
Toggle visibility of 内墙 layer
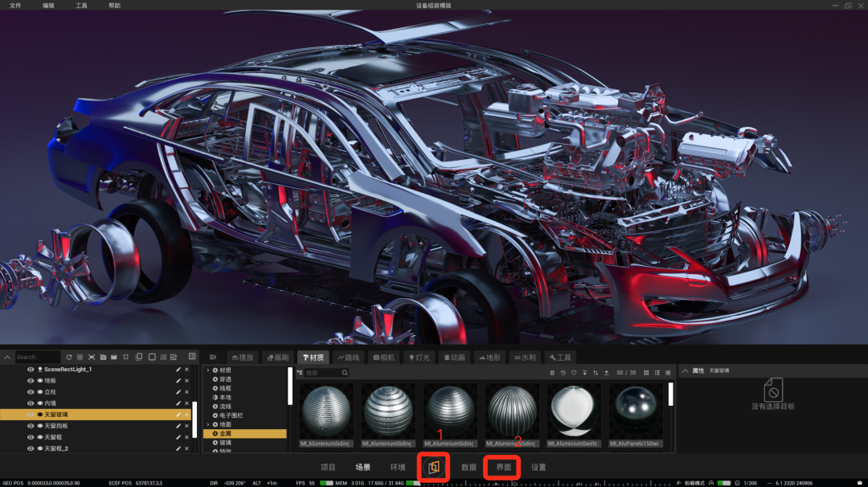(31, 403)
